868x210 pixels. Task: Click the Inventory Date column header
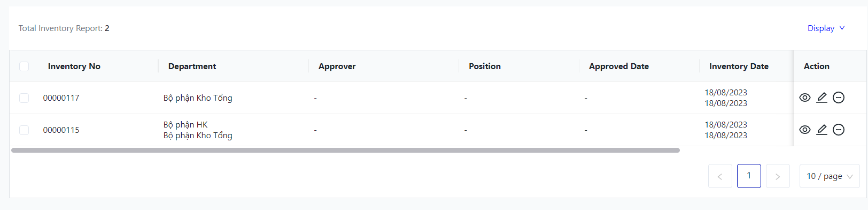[x=739, y=66]
